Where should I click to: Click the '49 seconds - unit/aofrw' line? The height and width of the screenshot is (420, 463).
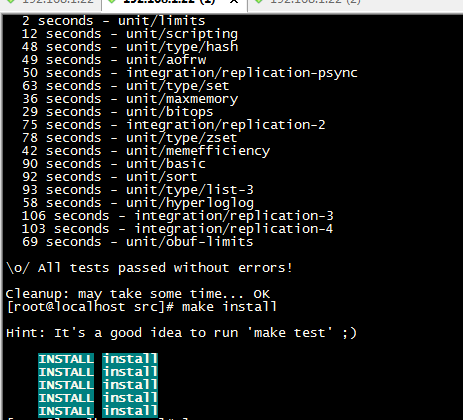114,60
